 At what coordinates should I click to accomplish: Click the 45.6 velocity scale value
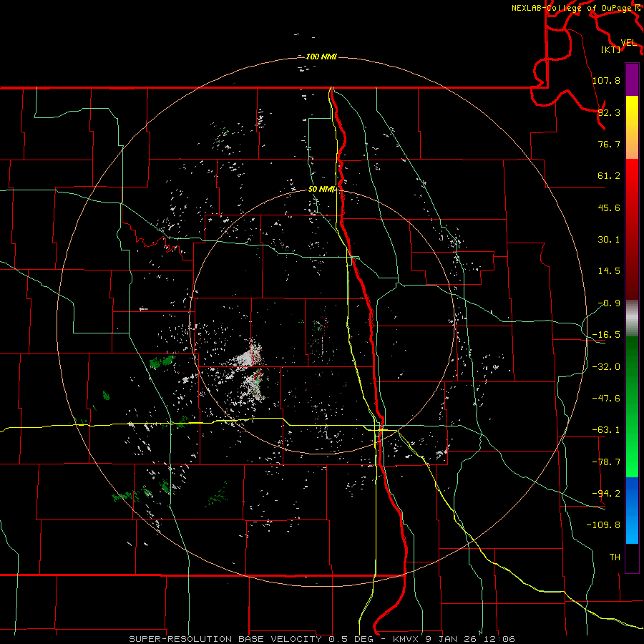(x=609, y=208)
